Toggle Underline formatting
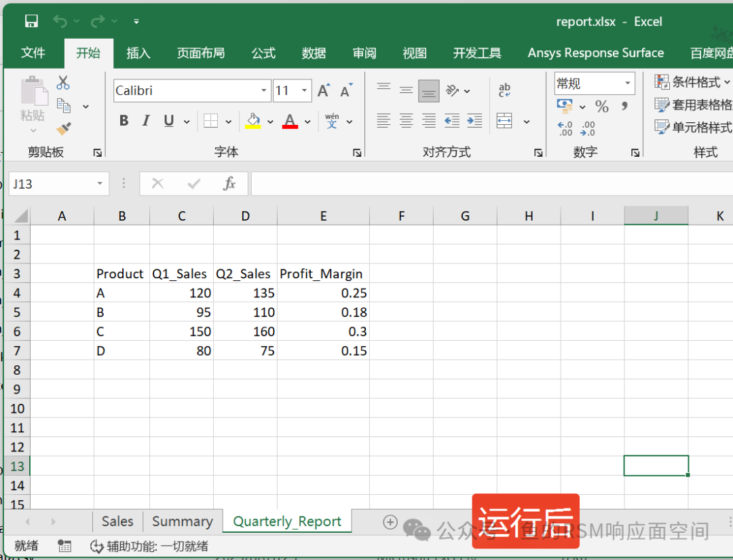The image size is (733, 560). [x=169, y=121]
